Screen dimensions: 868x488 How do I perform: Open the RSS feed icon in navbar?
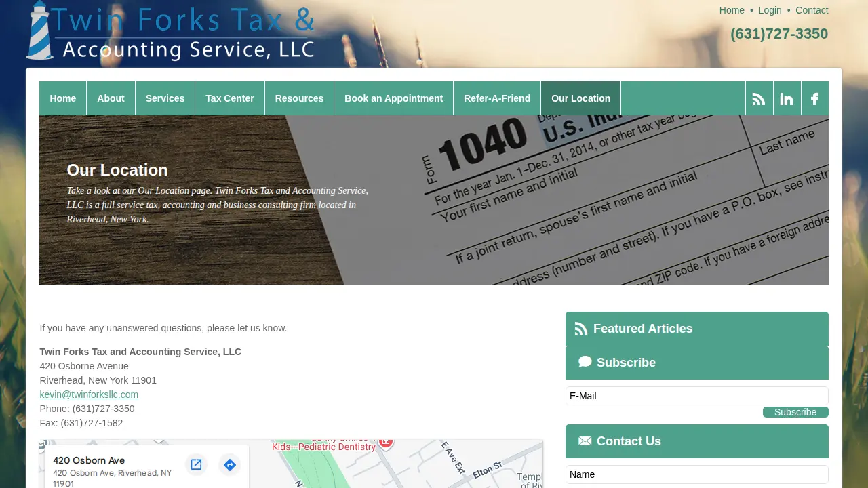759,99
